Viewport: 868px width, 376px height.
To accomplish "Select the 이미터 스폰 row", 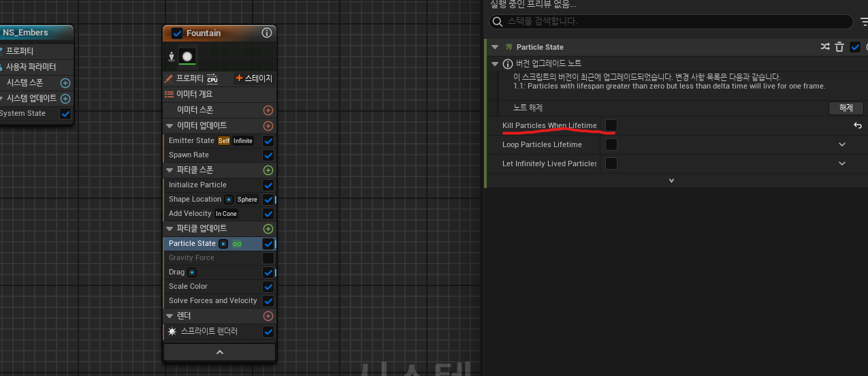I will point(219,110).
